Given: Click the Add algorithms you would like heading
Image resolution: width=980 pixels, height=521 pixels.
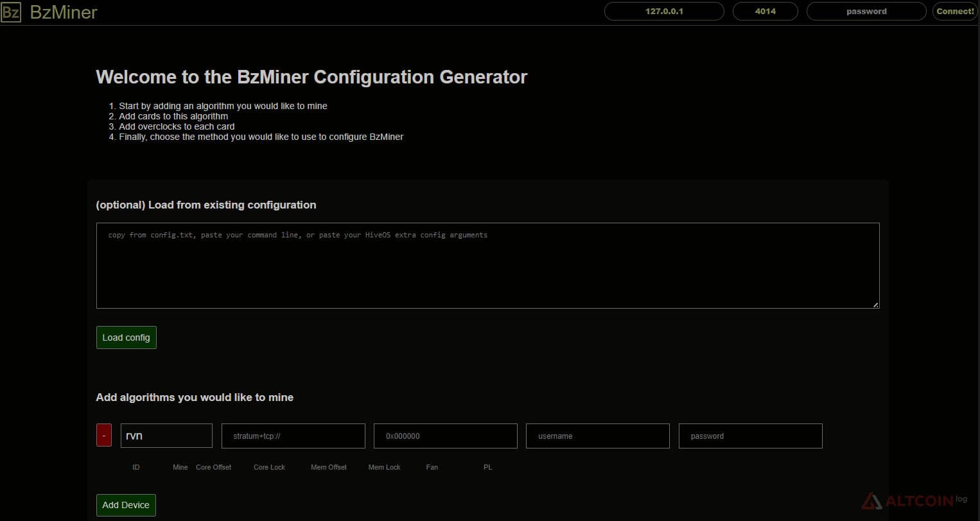Looking at the screenshot, I should 195,397.
